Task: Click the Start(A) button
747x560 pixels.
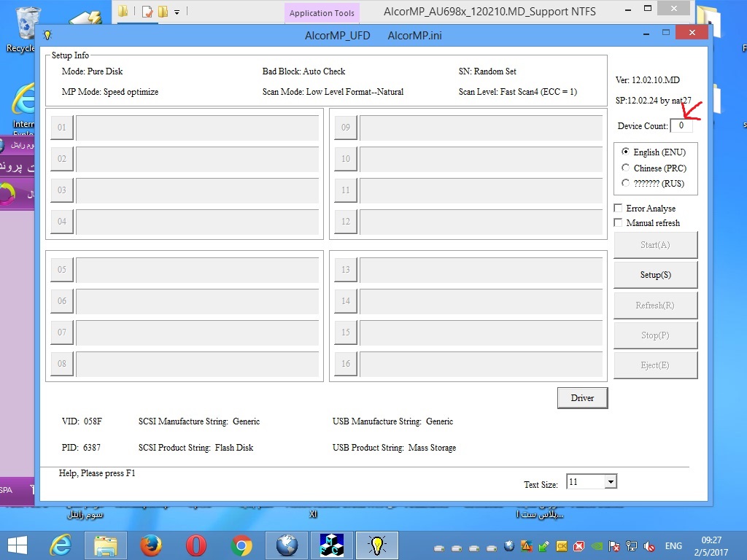Action: coord(656,245)
